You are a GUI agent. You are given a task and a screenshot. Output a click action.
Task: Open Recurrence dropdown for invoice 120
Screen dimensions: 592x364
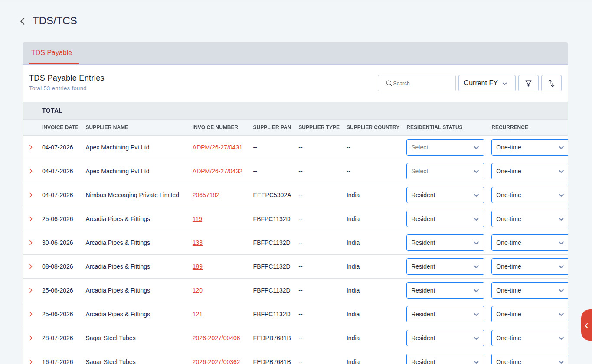tap(530, 290)
